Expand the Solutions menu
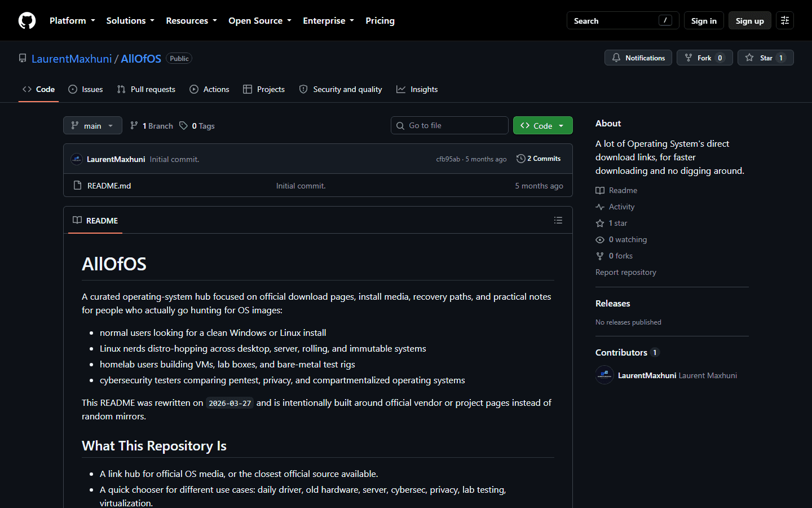This screenshot has height=508, width=812. tap(130, 20)
